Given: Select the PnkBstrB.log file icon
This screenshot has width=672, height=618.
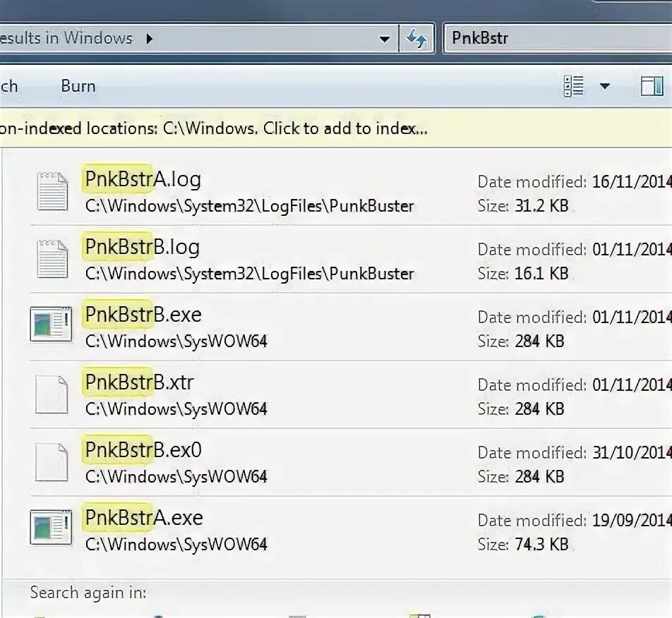Looking at the screenshot, I should coord(52,259).
